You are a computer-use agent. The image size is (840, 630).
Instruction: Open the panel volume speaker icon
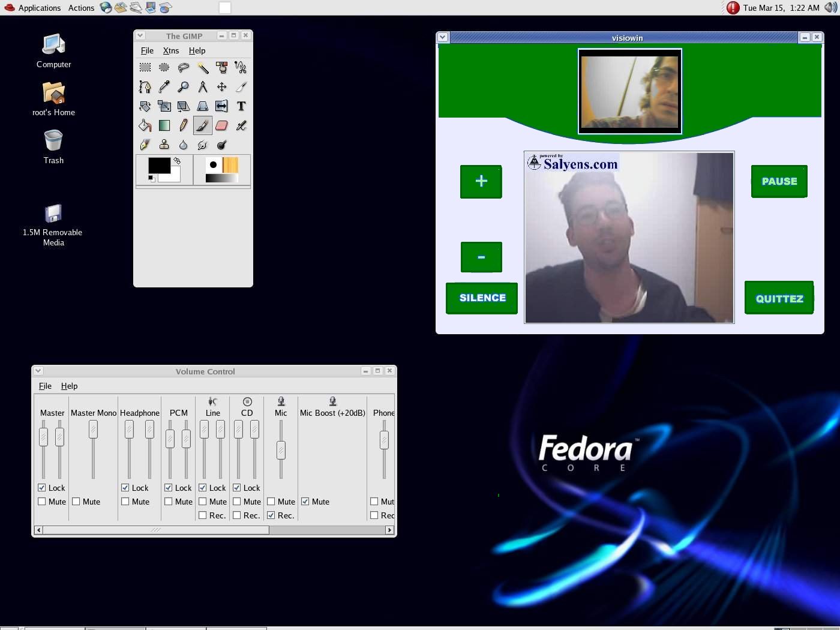830,8
